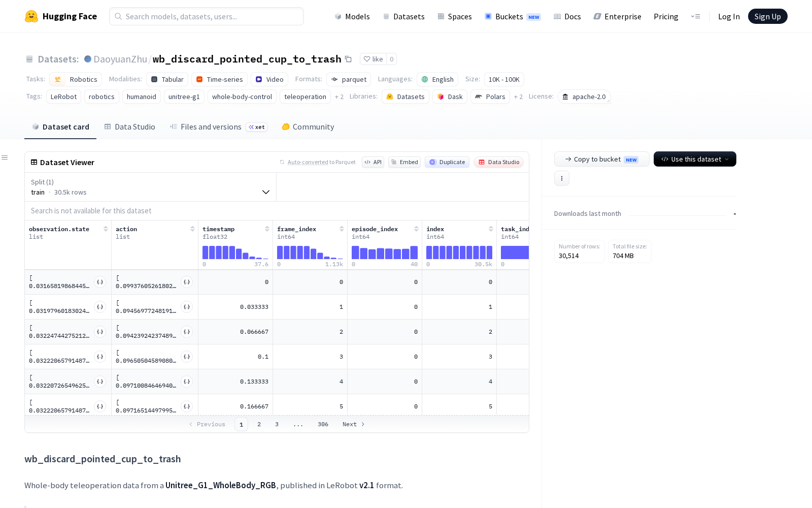The width and height of the screenshot is (812, 508).
Task: Select the LeRobot tag
Action: (64, 97)
